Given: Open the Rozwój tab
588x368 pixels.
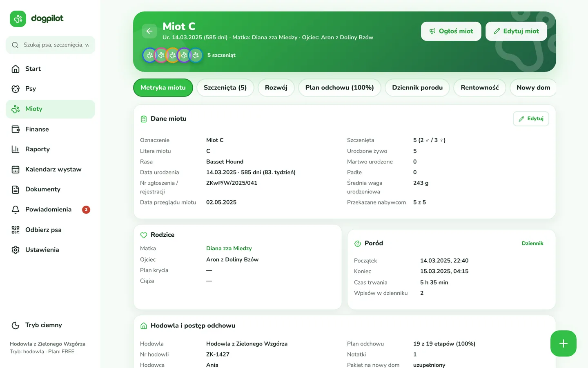Looking at the screenshot, I should (276, 88).
